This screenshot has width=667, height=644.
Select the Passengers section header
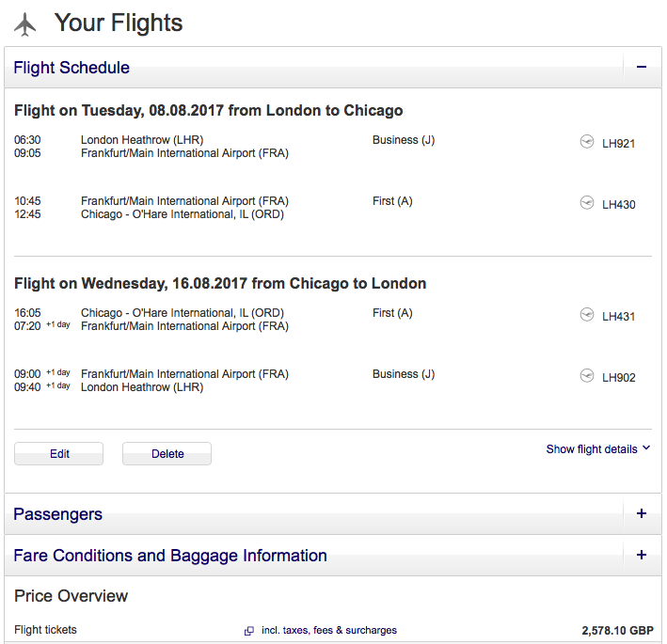(x=58, y=514)
